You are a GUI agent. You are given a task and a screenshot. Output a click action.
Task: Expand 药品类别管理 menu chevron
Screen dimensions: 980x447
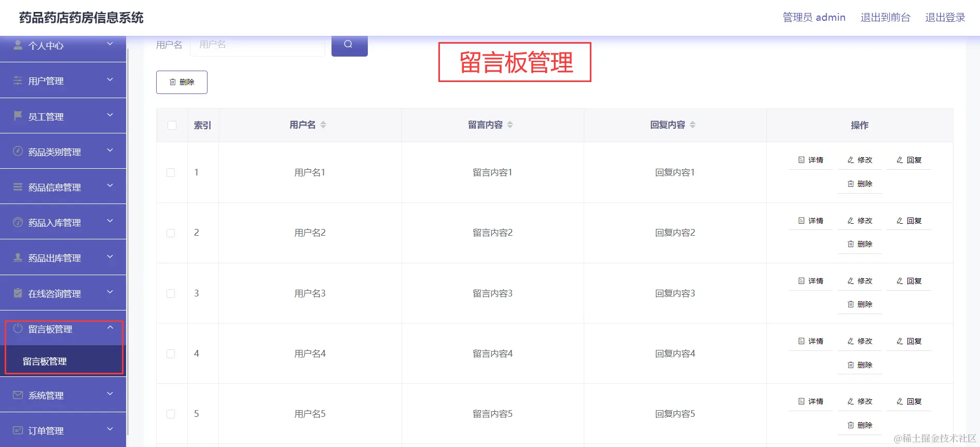pyautogui.click(x=110, y=150)
